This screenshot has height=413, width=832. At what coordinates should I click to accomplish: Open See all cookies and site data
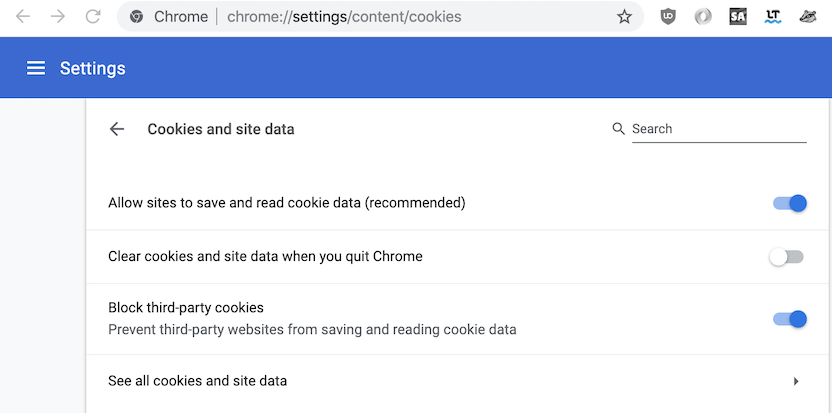point(458,381)
